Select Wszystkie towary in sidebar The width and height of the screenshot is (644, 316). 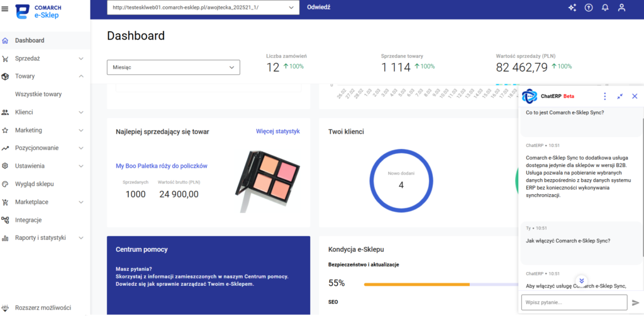click(x=38, y=94)
